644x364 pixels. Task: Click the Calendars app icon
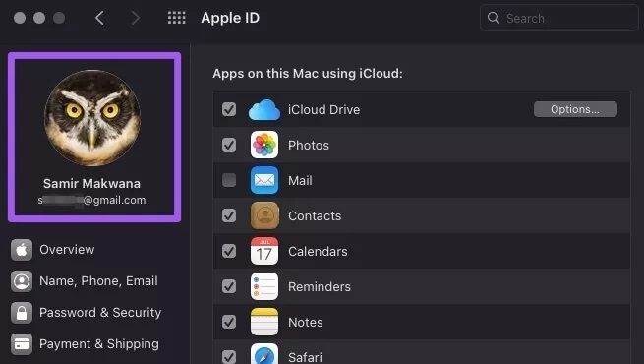[x=264, y=251]
